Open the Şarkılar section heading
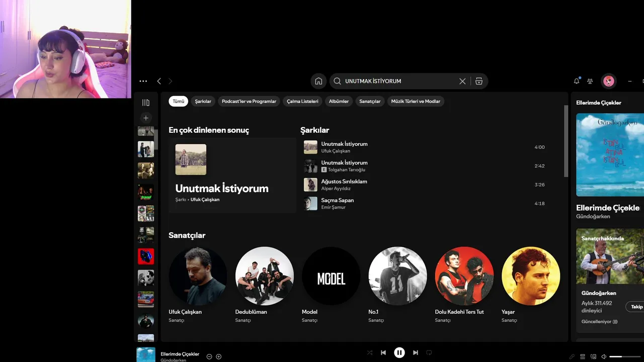Screen dimensions: 644x362 tap(314, 130)
